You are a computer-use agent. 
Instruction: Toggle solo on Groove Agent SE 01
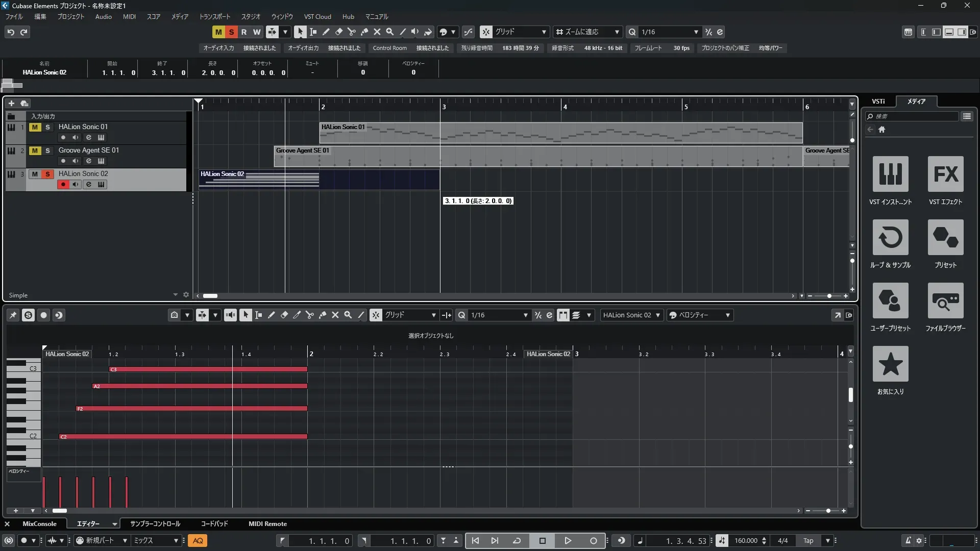[47, 151]
